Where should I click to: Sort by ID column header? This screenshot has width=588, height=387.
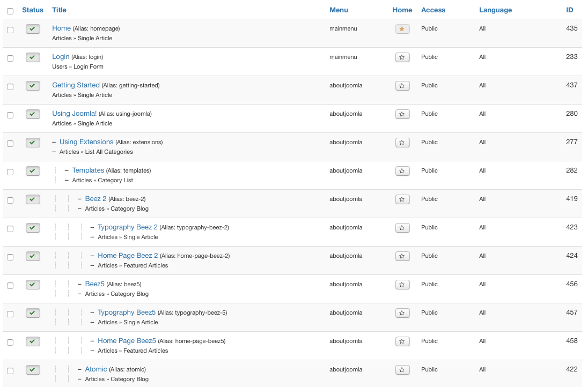click(x=569, y=10)
